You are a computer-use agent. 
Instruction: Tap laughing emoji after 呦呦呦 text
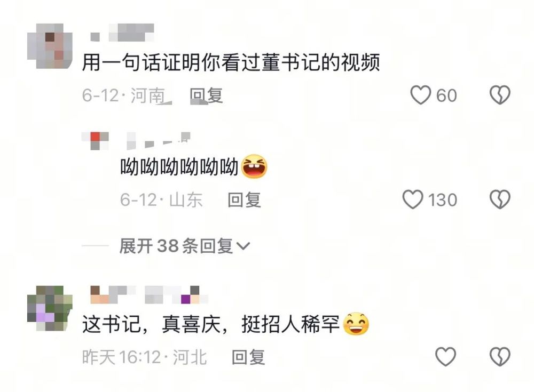pos(254,167)
